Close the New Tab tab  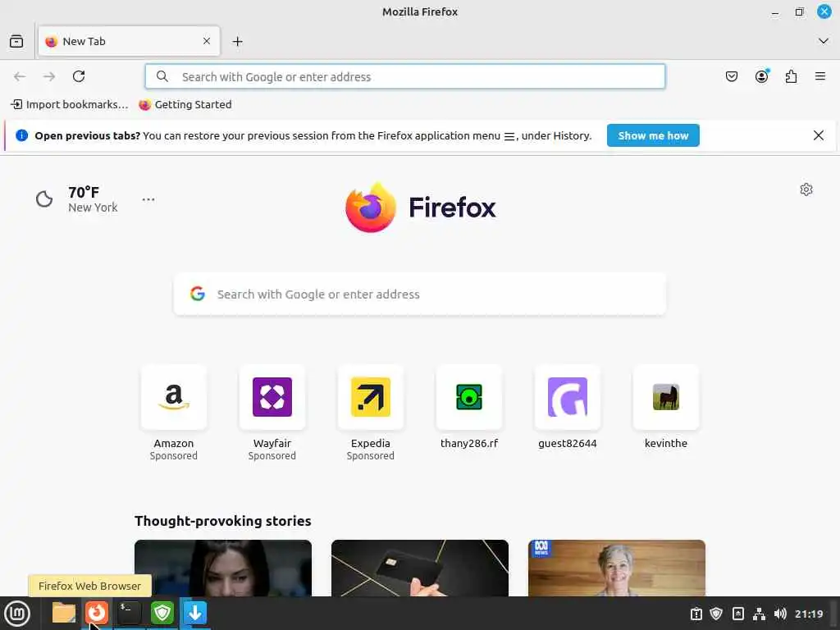[x=207, y=41]
